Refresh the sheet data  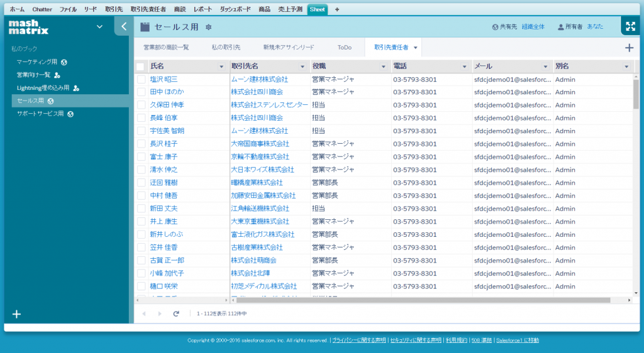(176, 313)
